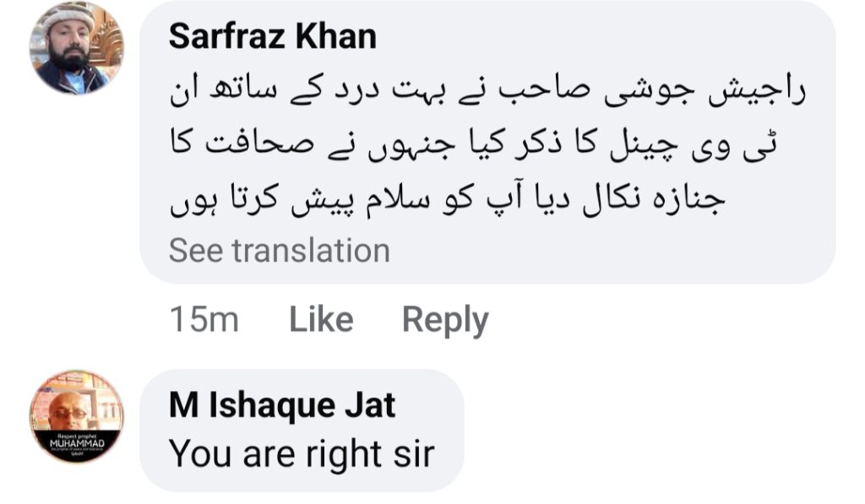Click the bearded man's face in the first avatar
The height and width of the screenshot is (504, 865).
[x=69, y=52]
